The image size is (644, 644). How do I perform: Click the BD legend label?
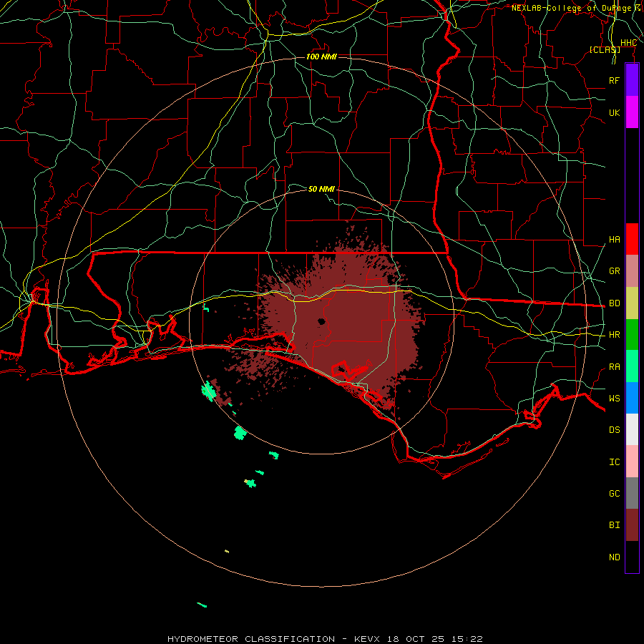[x=615, y=303]
